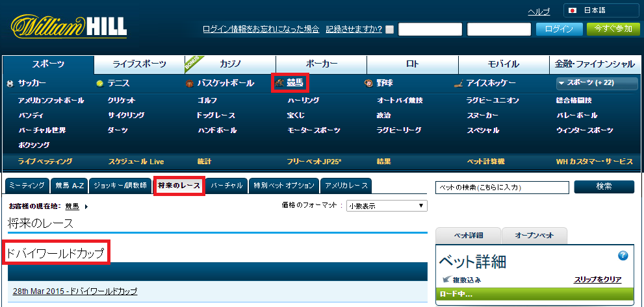Open the アイスホッケー sport link
This screenshot has height=307, width=644.
point(491,83)
